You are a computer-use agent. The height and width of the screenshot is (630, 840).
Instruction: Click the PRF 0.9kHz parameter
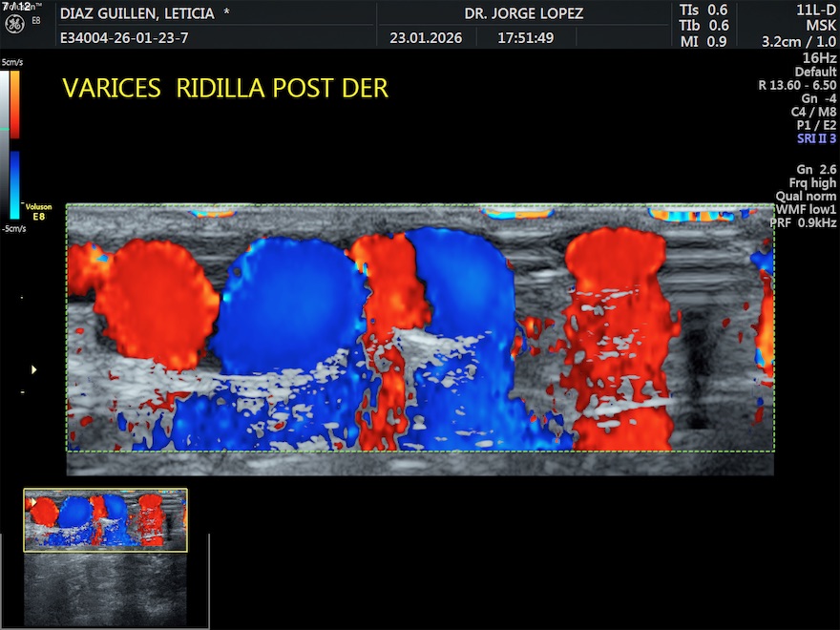(803, 222)
